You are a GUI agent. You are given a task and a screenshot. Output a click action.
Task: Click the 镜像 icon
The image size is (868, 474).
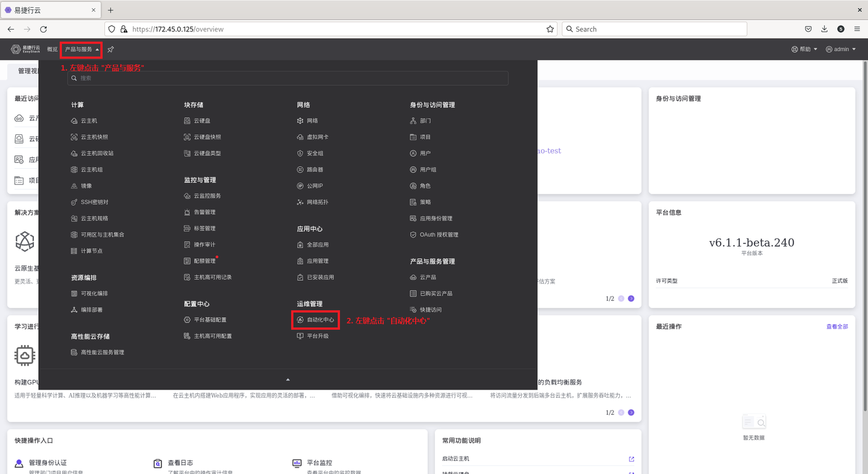[75, 186]
